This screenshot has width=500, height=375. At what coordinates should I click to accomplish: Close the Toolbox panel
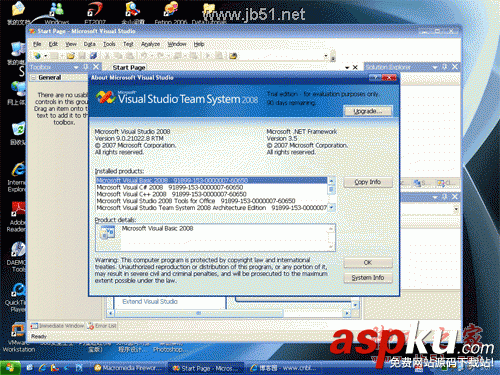pyautogui.click(x=96, y=67)
